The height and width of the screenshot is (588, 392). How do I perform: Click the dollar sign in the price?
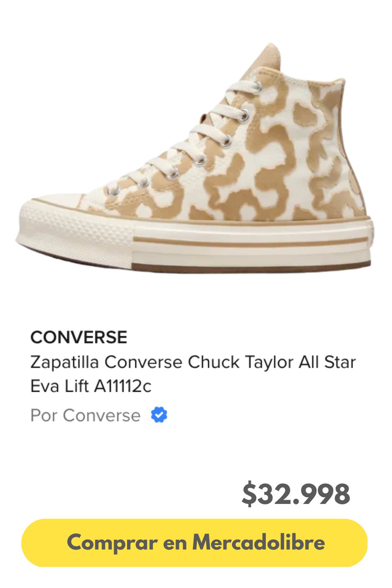(x=249, y=494)
